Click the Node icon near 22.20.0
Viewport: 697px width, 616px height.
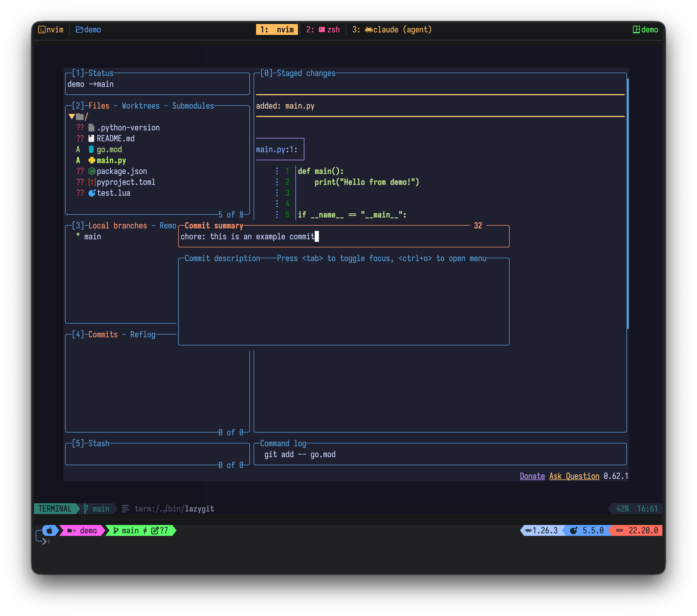(x=620, y=531)
